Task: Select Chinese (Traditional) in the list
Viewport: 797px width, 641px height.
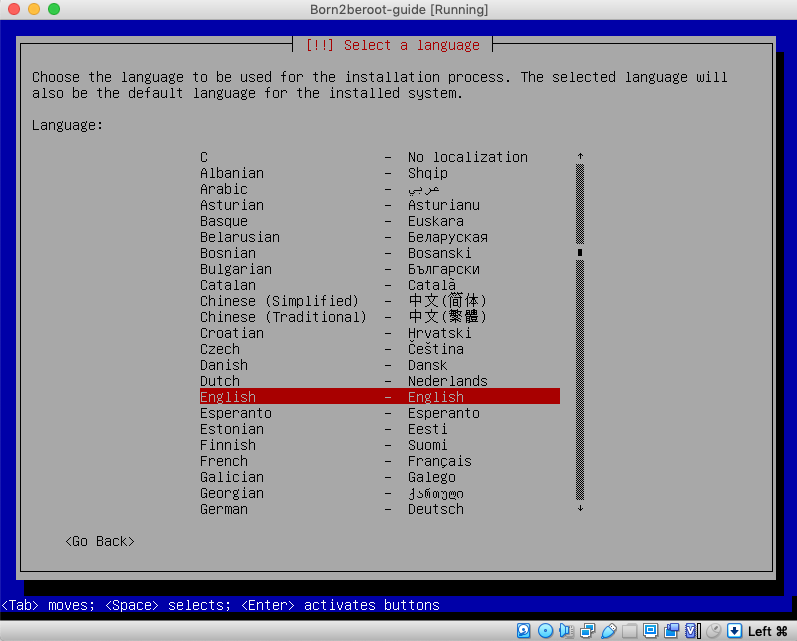Action: [x=380, y=317]
